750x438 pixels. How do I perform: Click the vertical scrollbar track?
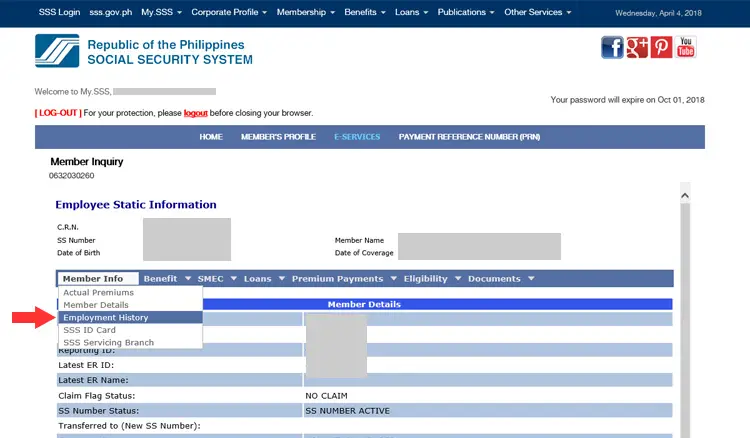[x=685, y=320]
